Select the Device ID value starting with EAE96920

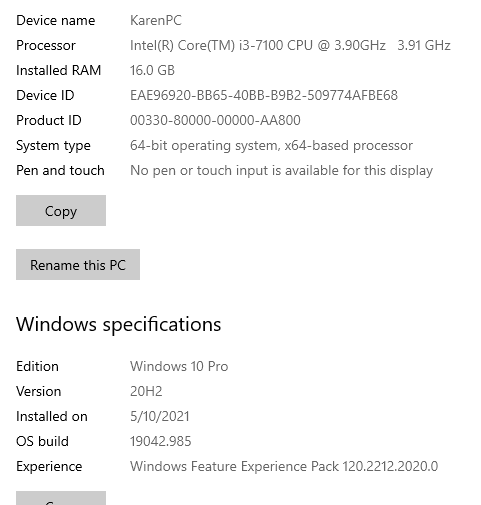click(x=264, y=95)
